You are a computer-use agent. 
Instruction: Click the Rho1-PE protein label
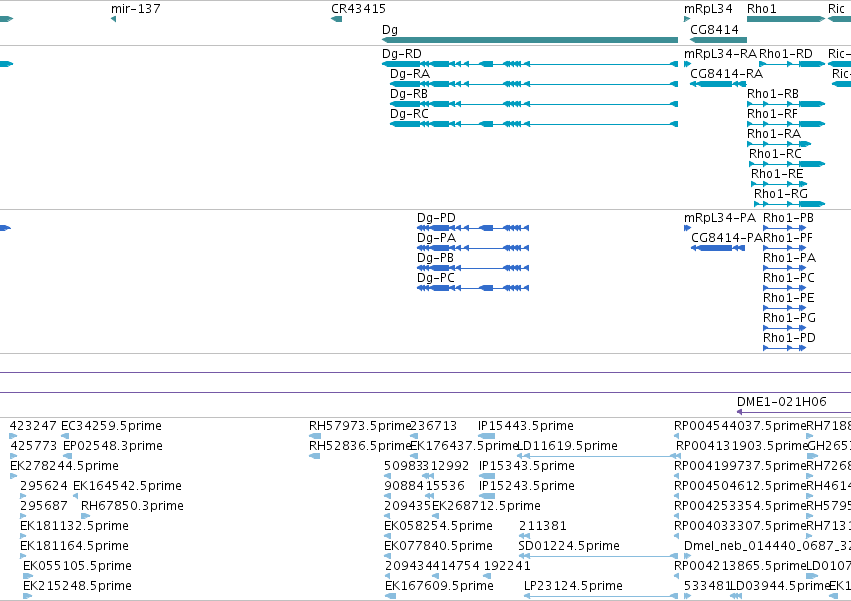789,299
